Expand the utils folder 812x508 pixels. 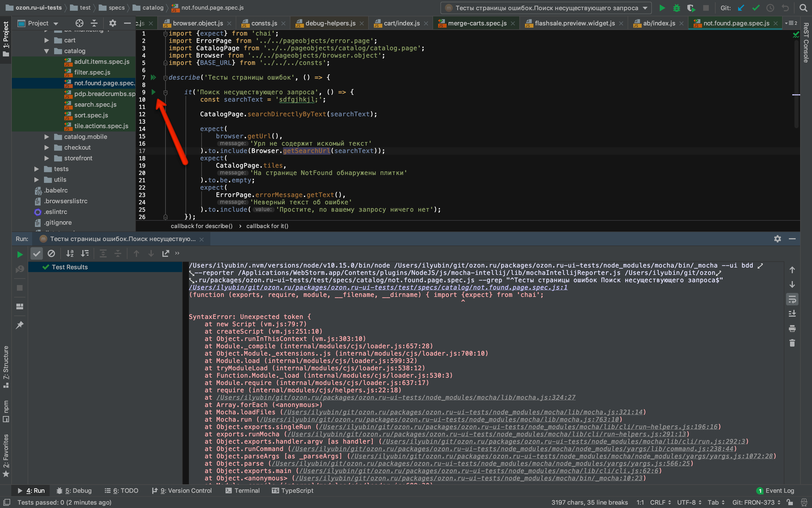37,180
